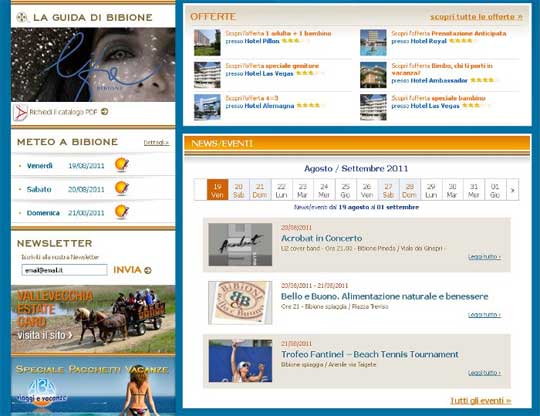Click arrow icon beside Richiedi il catalogo PDF

coord(105,112)
